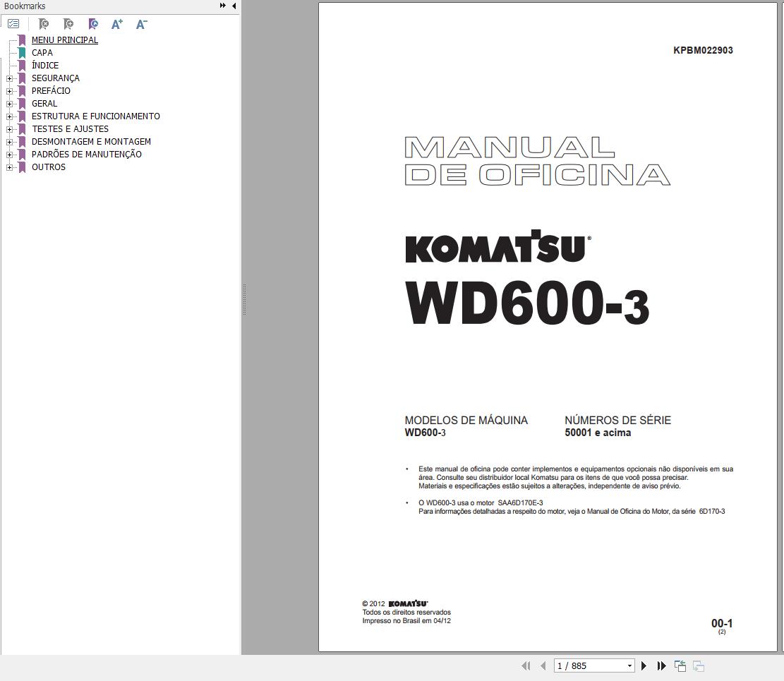
Task: Increase bookmark text size with A+ icon
Action: pyautogui.click(x=117, y=23)
